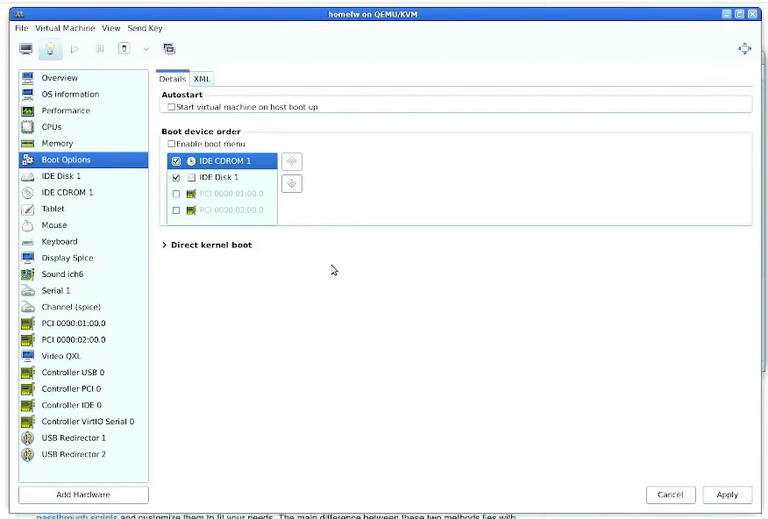
Task: Toggle Enable boot menu checkbox
Action: pos(171,144)
